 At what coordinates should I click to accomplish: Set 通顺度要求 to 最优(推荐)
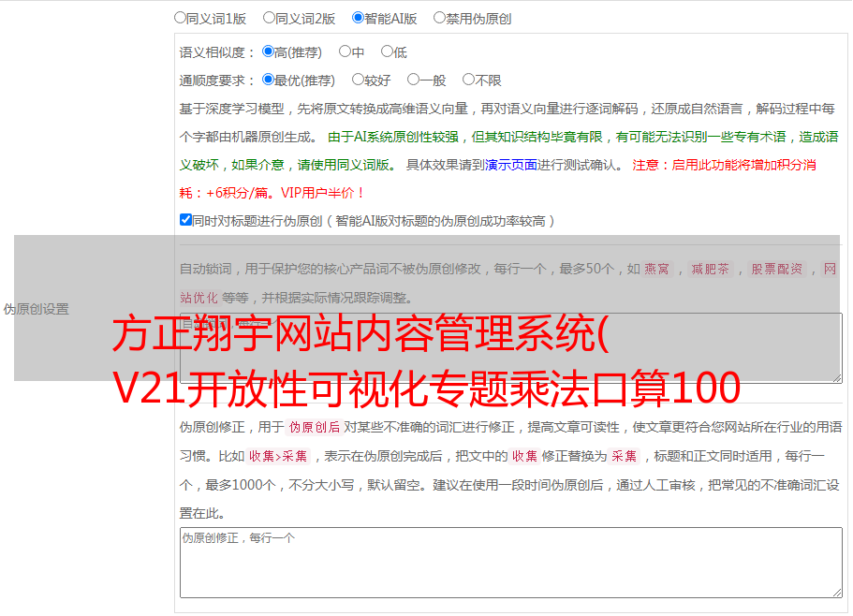(x=268, y=80)
